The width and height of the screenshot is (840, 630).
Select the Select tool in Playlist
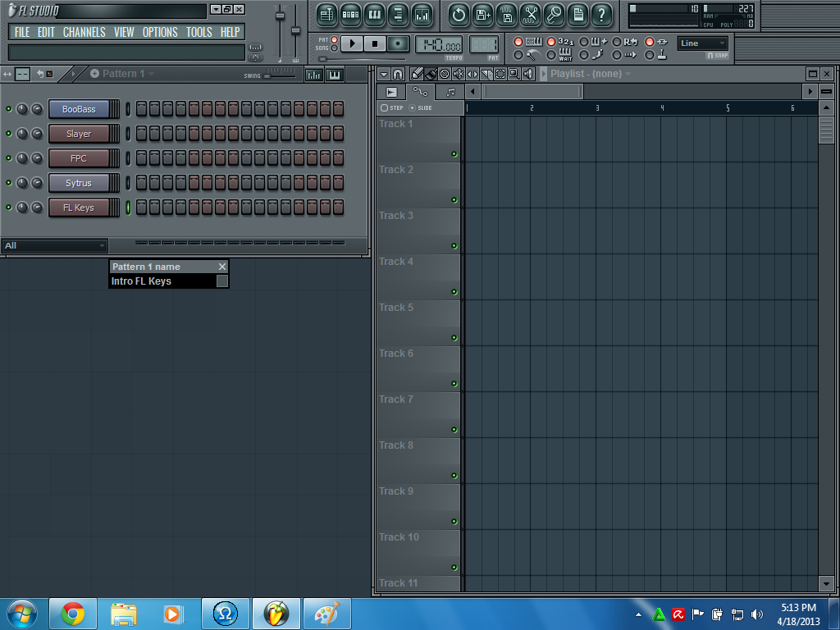tap(500, 74)
